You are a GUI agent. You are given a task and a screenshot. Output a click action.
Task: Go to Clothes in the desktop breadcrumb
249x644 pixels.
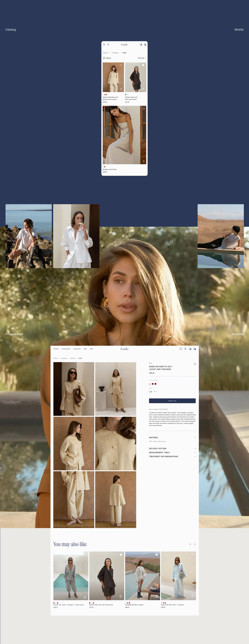click(x=72, y=358)
